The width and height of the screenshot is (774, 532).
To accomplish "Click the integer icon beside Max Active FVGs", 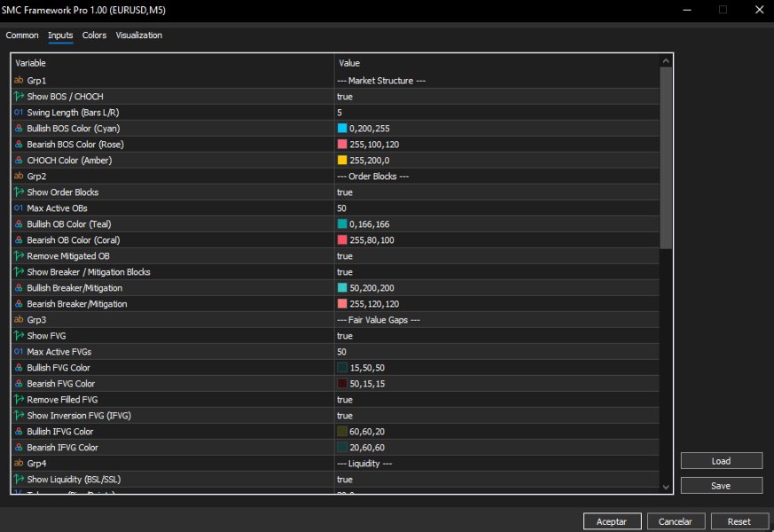I will pyautogui.click(x=19, y=351).
